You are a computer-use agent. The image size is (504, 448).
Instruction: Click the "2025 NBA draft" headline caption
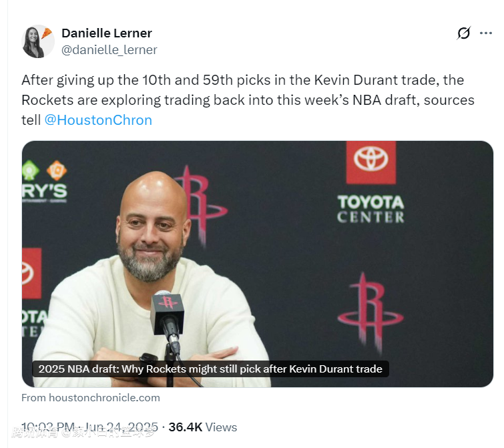[210, 369]
